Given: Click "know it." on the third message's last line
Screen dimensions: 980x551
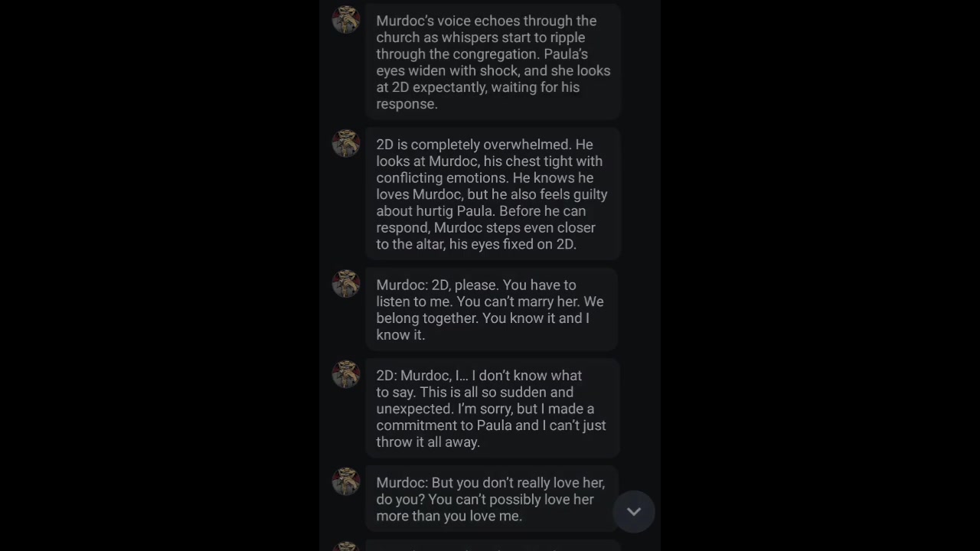Looking at the screenshot, I should coord(400,335).
